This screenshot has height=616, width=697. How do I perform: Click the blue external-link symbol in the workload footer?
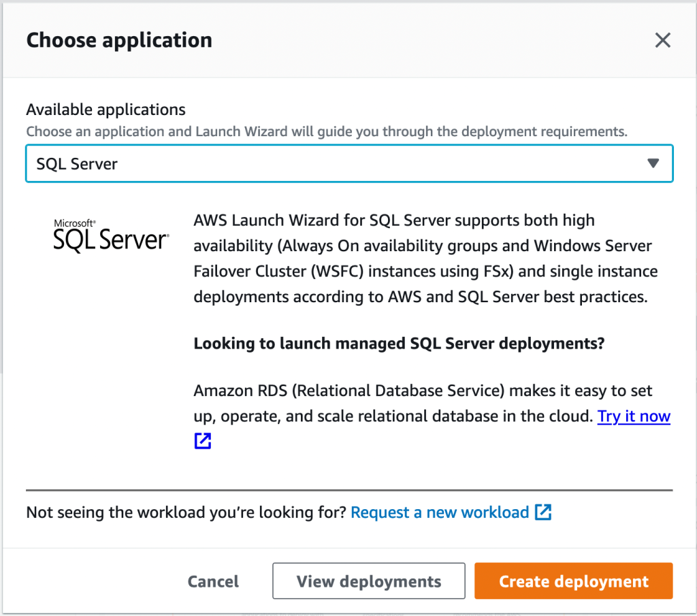(542, 512)
